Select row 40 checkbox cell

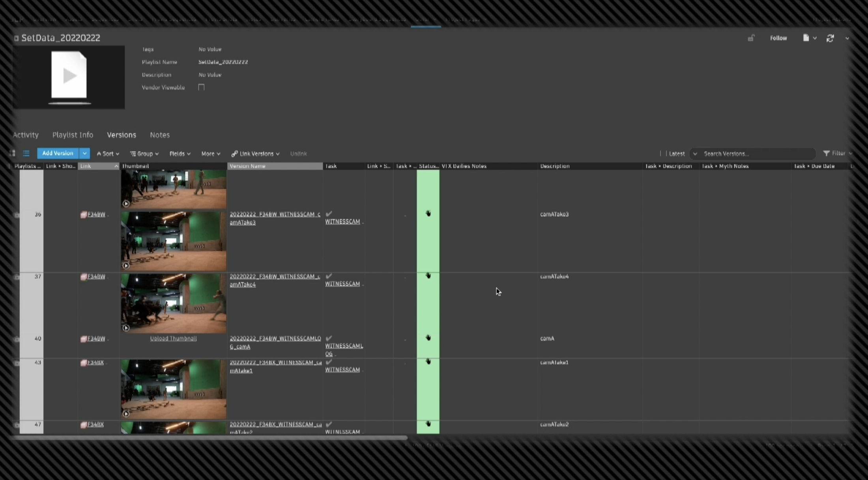tap(17, 339)
